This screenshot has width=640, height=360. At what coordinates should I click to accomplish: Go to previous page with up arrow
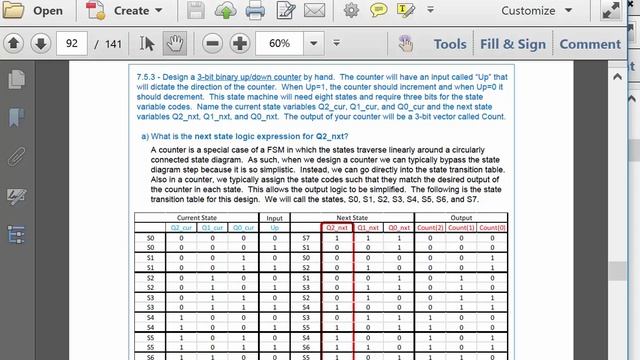pos(13,43)
